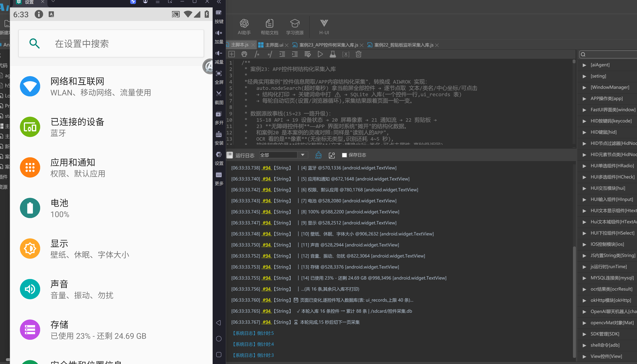Expand the [aiAgent] tree node

pyautogui.click(x=584, y=65)
